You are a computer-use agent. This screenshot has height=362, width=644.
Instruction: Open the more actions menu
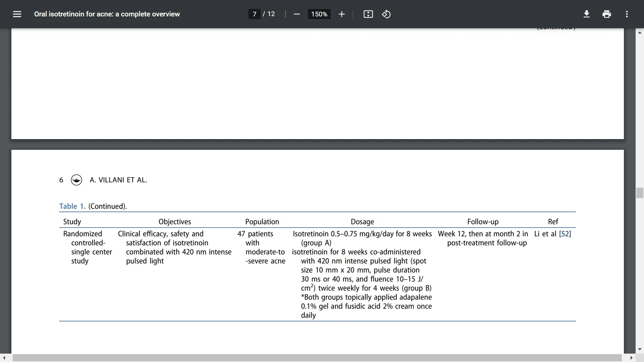pyautogui.click(x=627, y=14)
